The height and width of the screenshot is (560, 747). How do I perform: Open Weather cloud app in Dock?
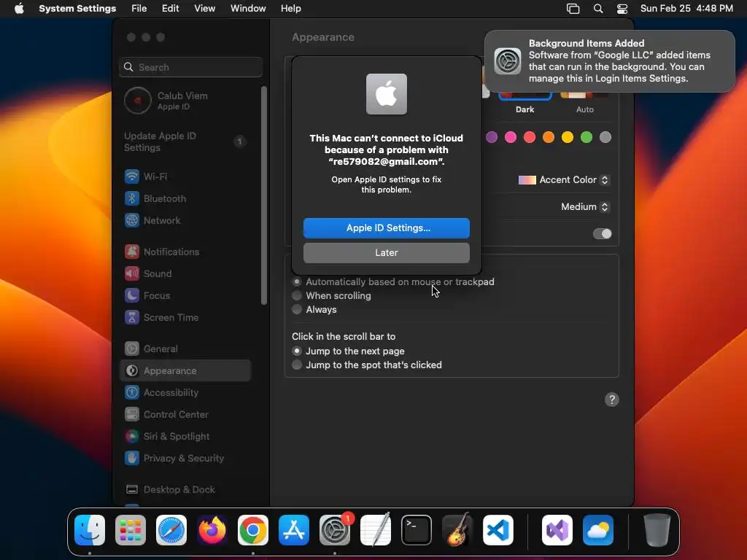coord(598,530)
